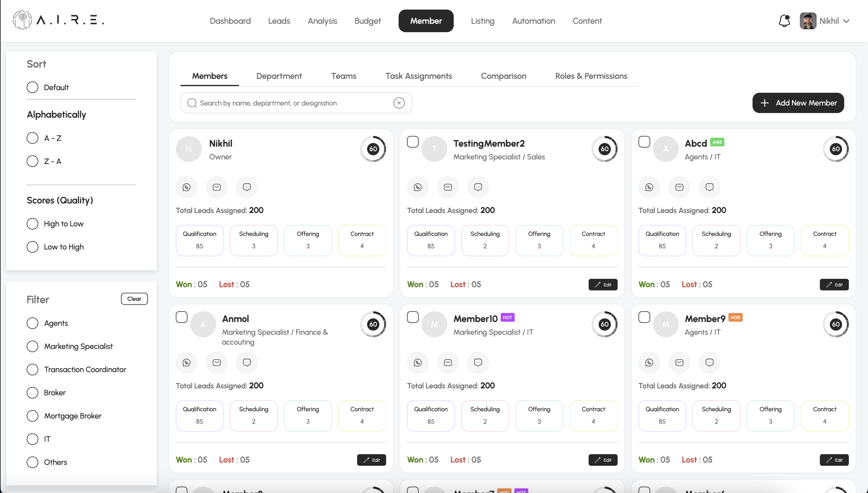
Task: Switch to the Teams tab
Action: pyautogui.click(x=344, y=76)
